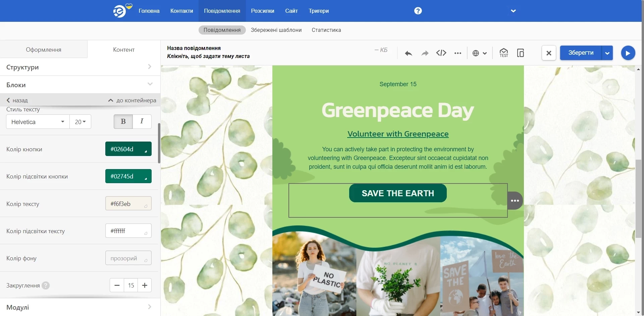Open Сайт menu
This screenshot has width=644, height=316.
291,11
